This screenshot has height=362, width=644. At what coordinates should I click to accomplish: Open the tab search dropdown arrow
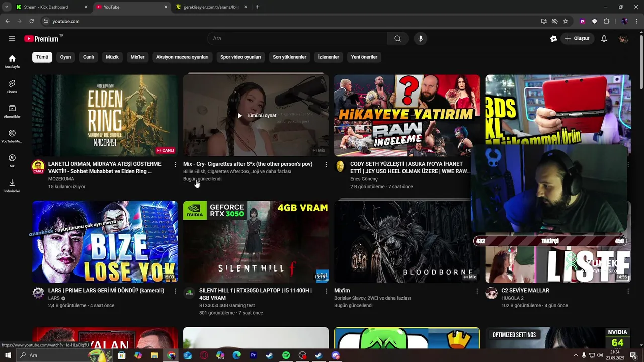7,7
